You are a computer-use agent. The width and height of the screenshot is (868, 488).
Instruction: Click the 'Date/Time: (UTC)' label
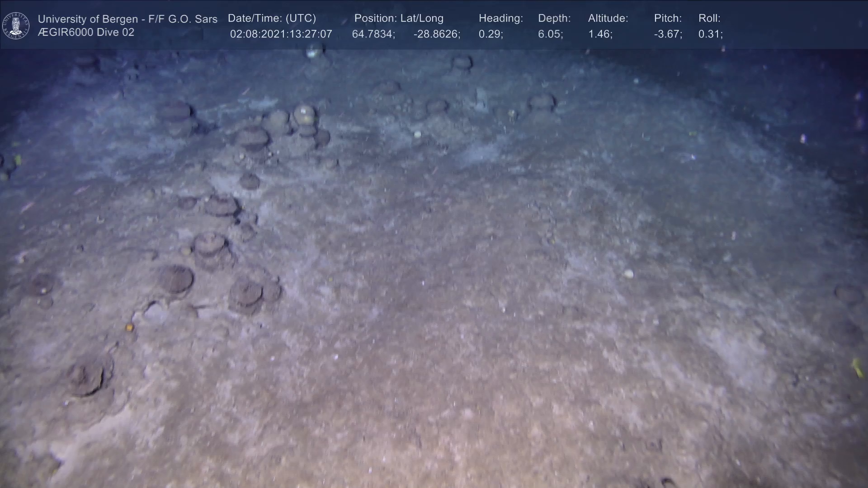pyautogui.click(x=272, y=19)
